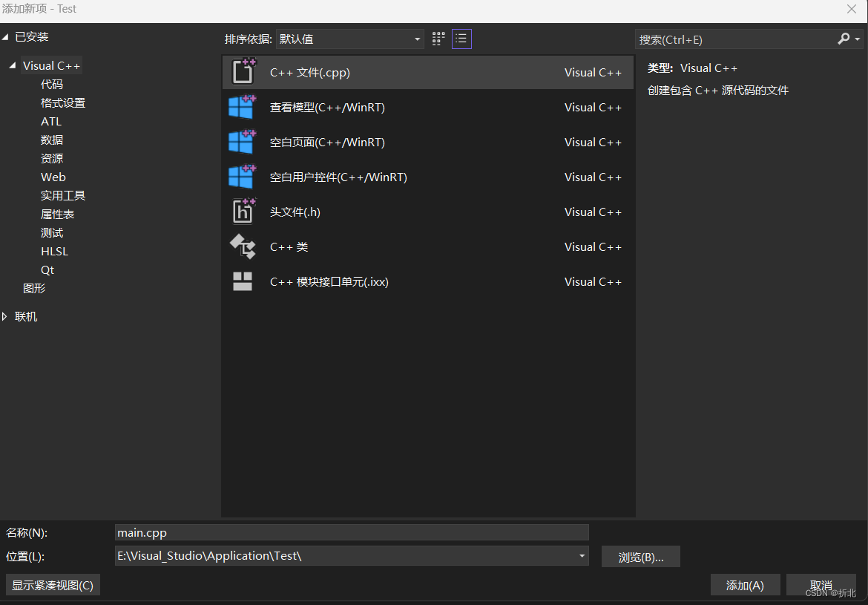Click the 名称 field containing main.cpp
Viewport: 868px width, 605px height.
[x=352, y=532]
